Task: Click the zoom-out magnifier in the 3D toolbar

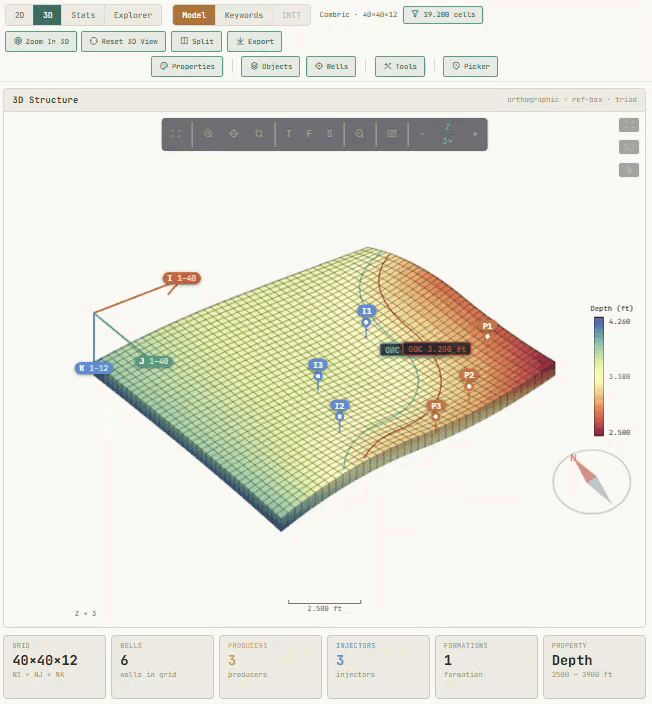Action: pyautogui.click(x=359, y=134)
